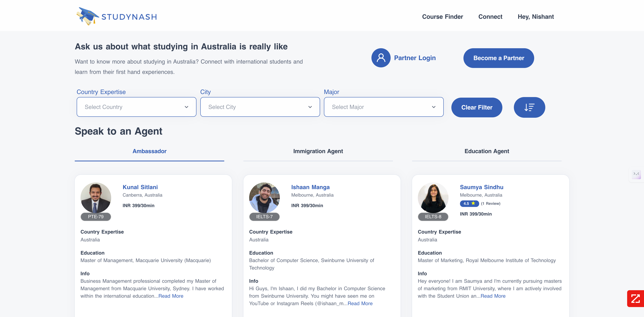This screenshot has height=317, width=644.
Task: Click Read More in Ishaan Manga's info
Action: pyautogui.click(x=360, y=303)
